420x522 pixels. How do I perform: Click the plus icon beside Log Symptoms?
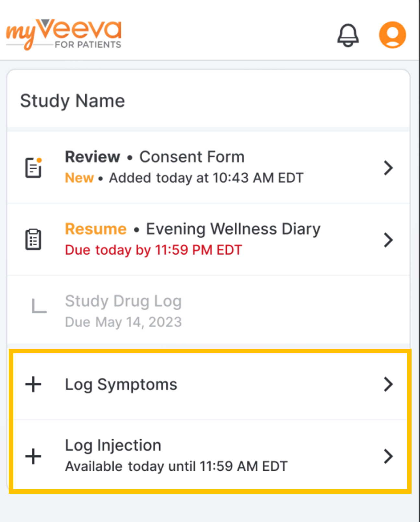pyautogui.click(x=33, y=384)
